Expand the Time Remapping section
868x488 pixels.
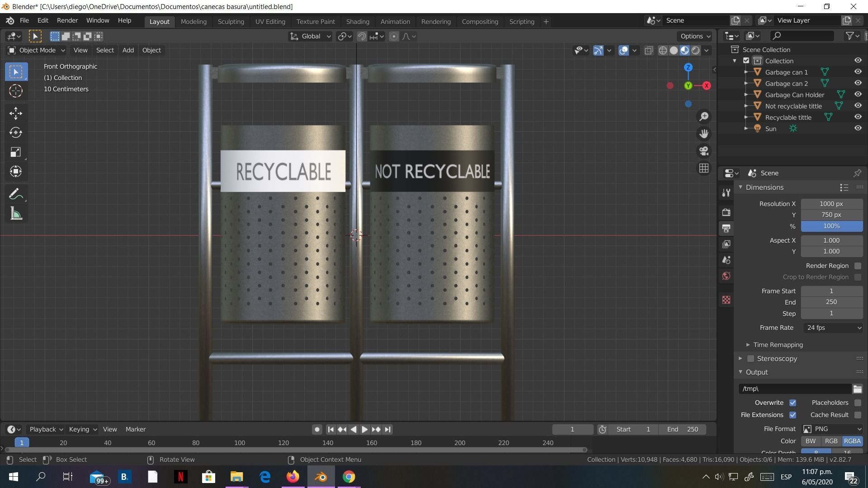[x=778, y=345]
